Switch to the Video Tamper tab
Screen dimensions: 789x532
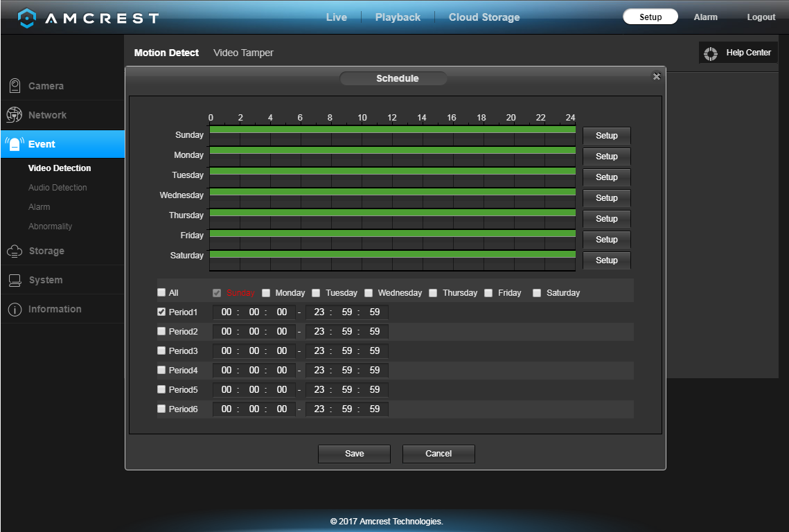point(244,53)
